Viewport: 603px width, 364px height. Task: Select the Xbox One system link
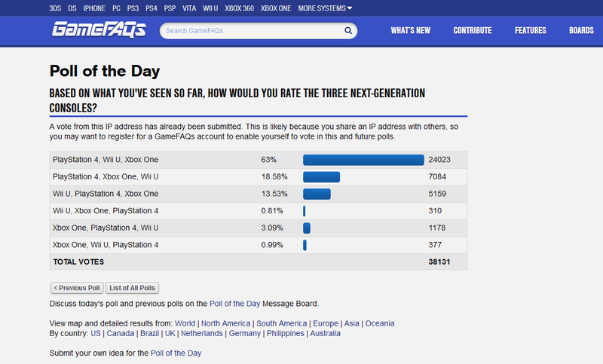(x=276, y=8)
